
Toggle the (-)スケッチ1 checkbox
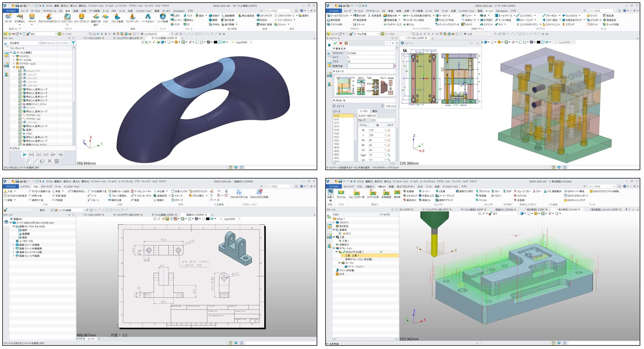click(x=20, y=75)
